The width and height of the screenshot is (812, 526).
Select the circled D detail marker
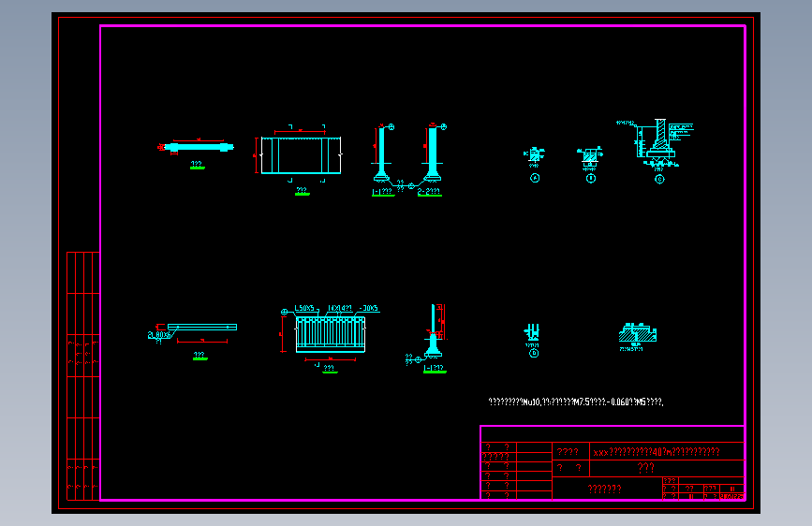534,354
